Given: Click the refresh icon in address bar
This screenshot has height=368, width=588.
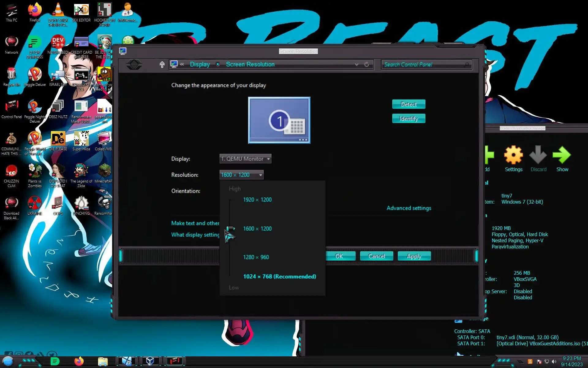Looking at the screenshot, I should 367,64.
